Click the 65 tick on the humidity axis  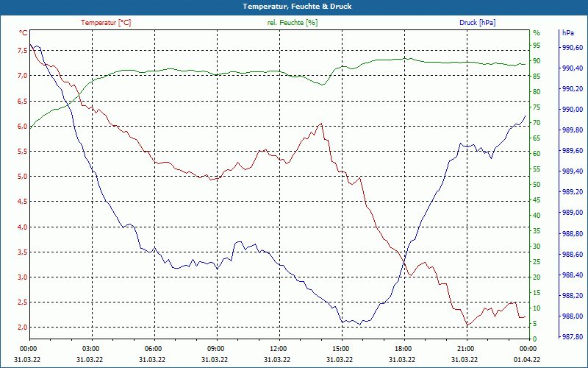coord(537,138)
